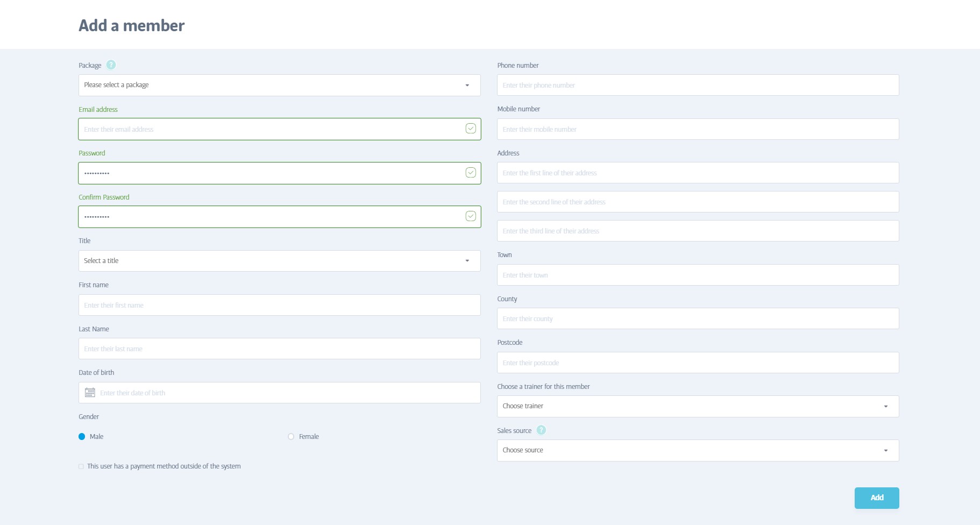The height and width of the screenshot is (525, 980).
Task: Click the Title label above the dropdown
Action: (84, 241)
